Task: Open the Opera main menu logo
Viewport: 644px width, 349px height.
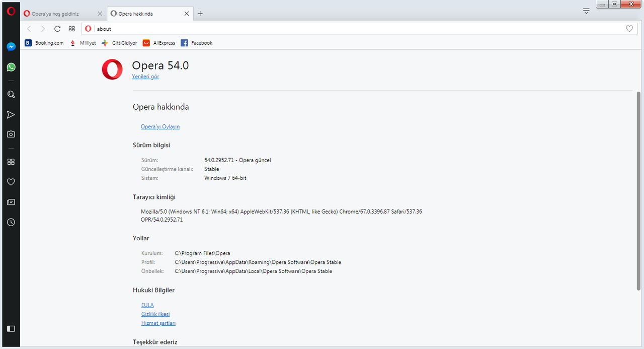Action: click(11, 12)
